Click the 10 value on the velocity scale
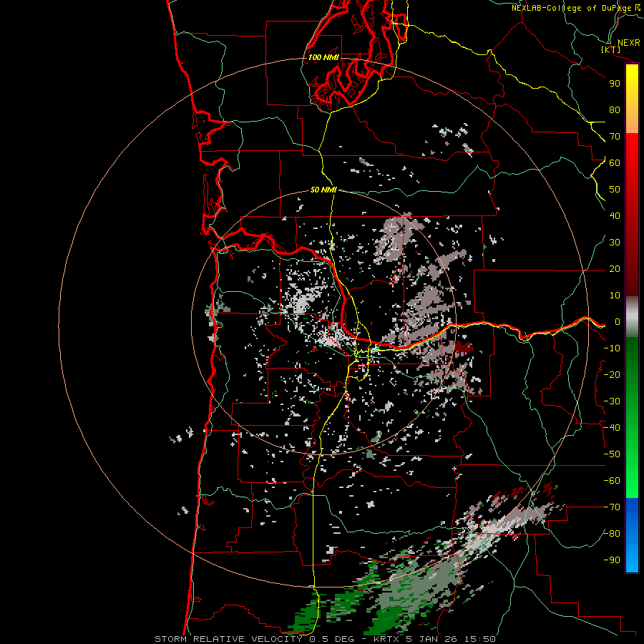Viewport: 644px width, 644px height. [615, 296]
